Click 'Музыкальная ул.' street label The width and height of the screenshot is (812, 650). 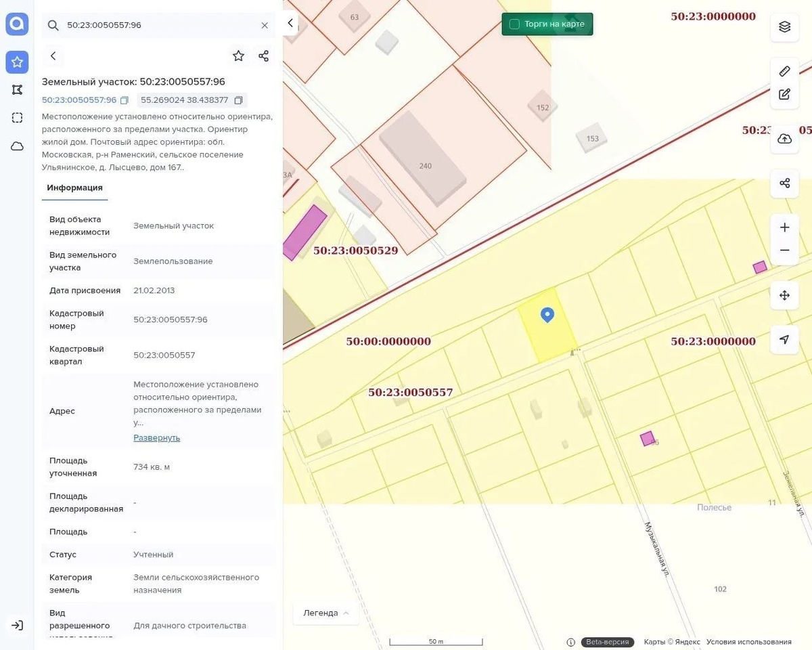point(656,549)
